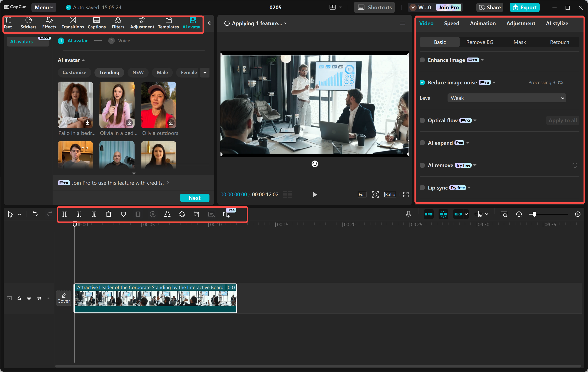Click the Split tool in timeline toolbar
Viewport: 588px width, 372px height.
[x=65, y=214]
